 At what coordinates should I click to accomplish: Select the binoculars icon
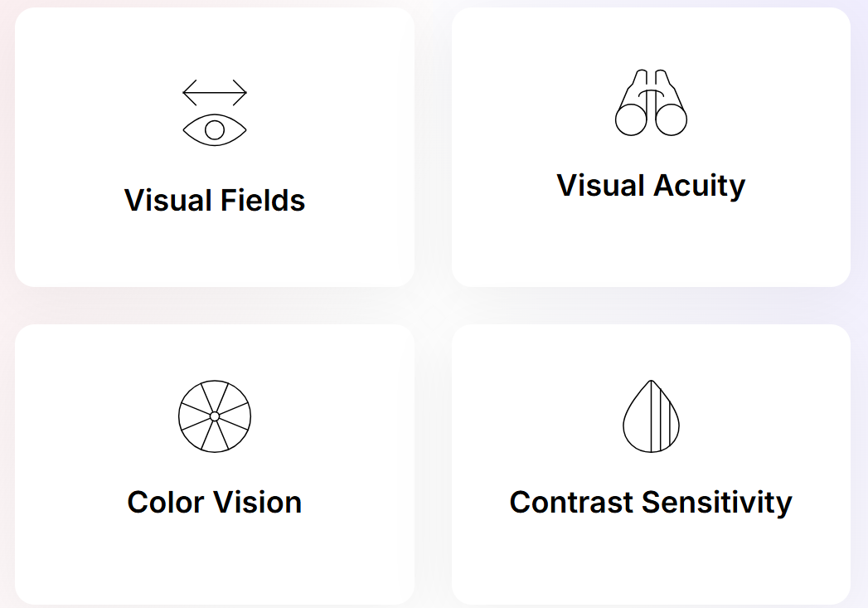point(651,103)
